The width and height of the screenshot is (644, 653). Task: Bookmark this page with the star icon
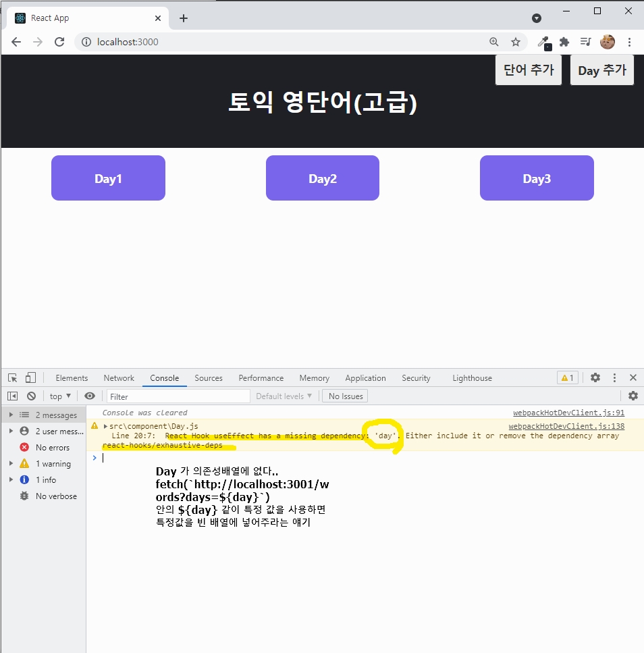tap(516, 42)
